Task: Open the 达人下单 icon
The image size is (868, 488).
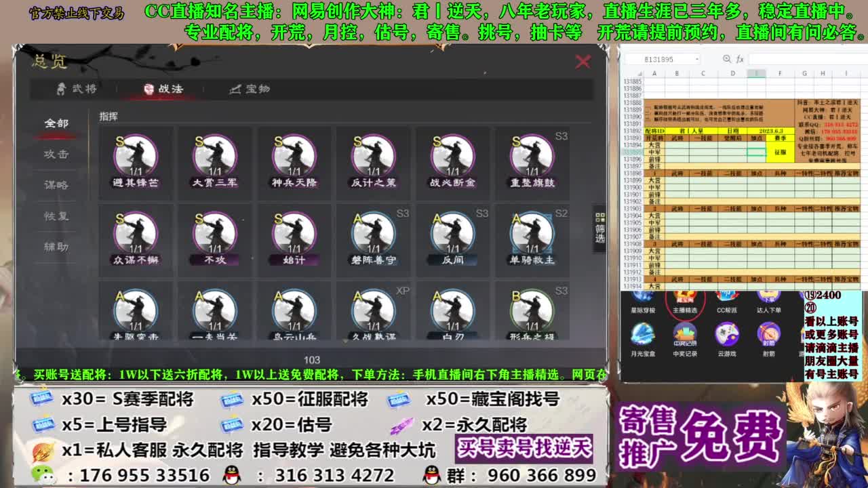Action: [768, 302]
